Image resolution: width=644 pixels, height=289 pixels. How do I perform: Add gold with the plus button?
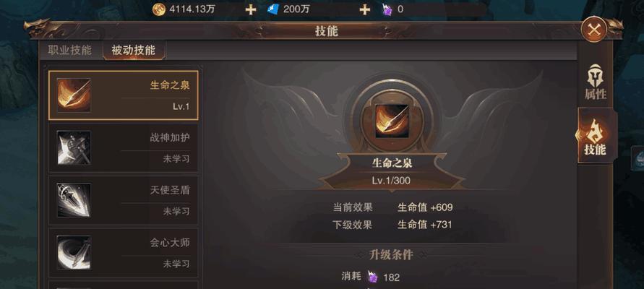tap(251, 9)
